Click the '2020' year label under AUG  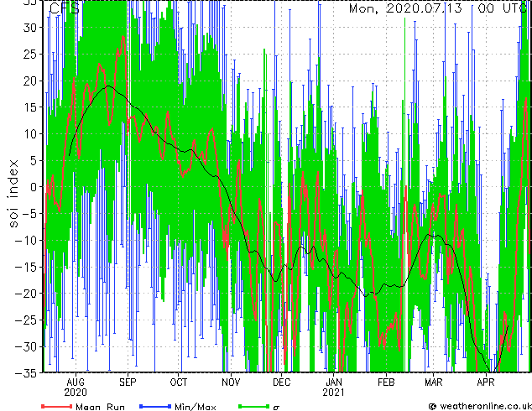pos(76,393)
